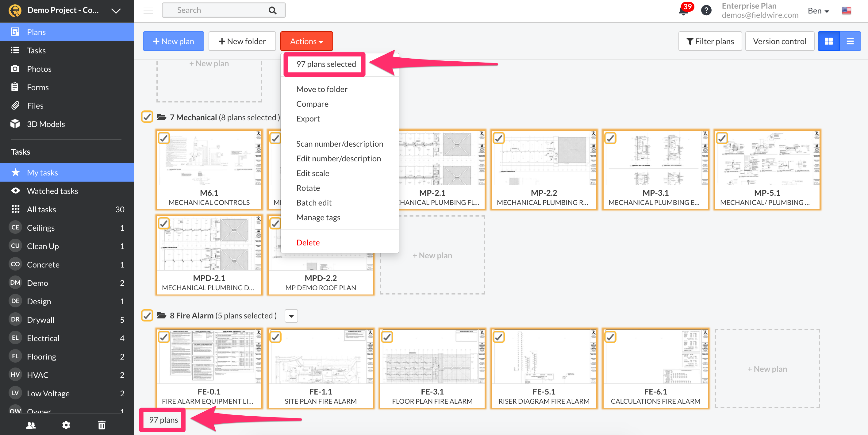Open the Ben user account dropdown
This screenshot has width=868, height=435.
(x=818, y=11)
